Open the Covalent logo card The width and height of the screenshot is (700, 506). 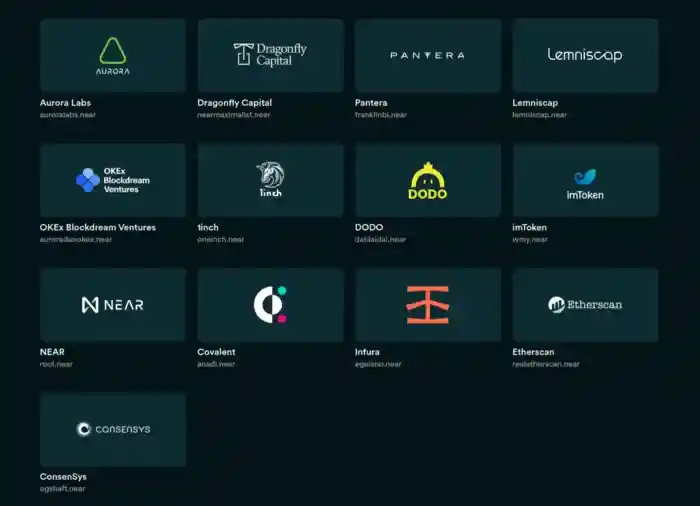[271, 305]
